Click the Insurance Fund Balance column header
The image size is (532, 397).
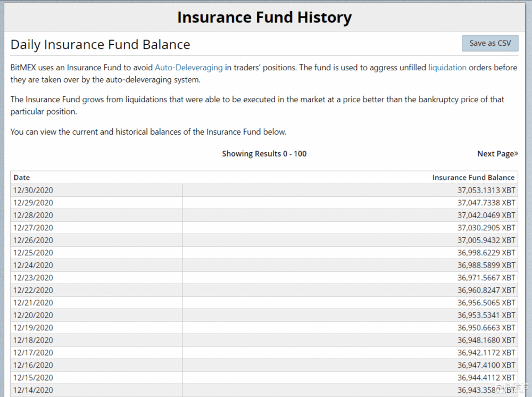point(473,178)
